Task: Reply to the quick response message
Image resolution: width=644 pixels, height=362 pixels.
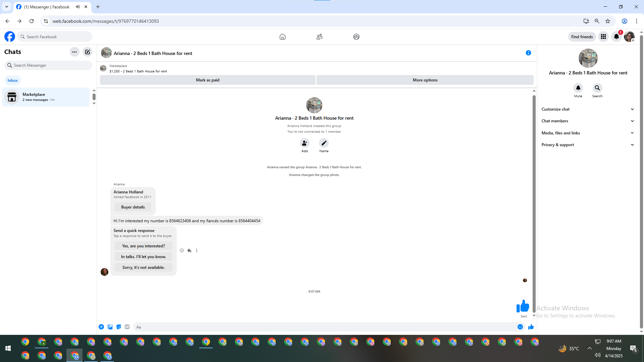Action: coord(189,251)
